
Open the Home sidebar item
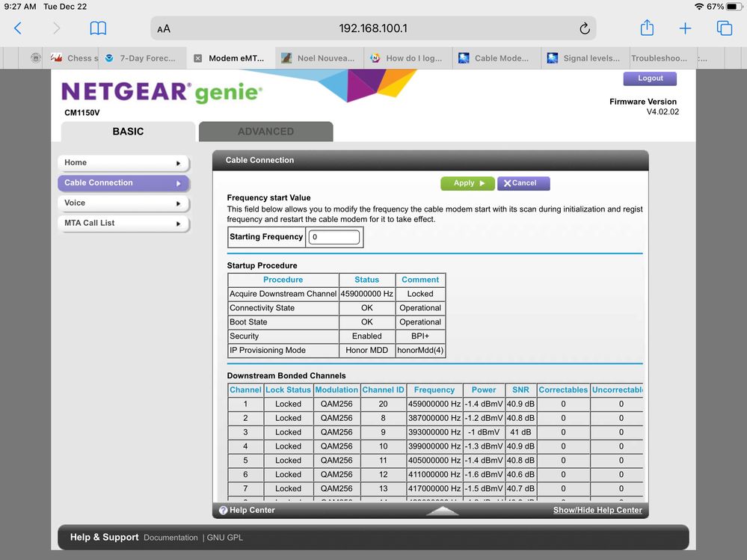pyautogui.click(x=123, y=163)
